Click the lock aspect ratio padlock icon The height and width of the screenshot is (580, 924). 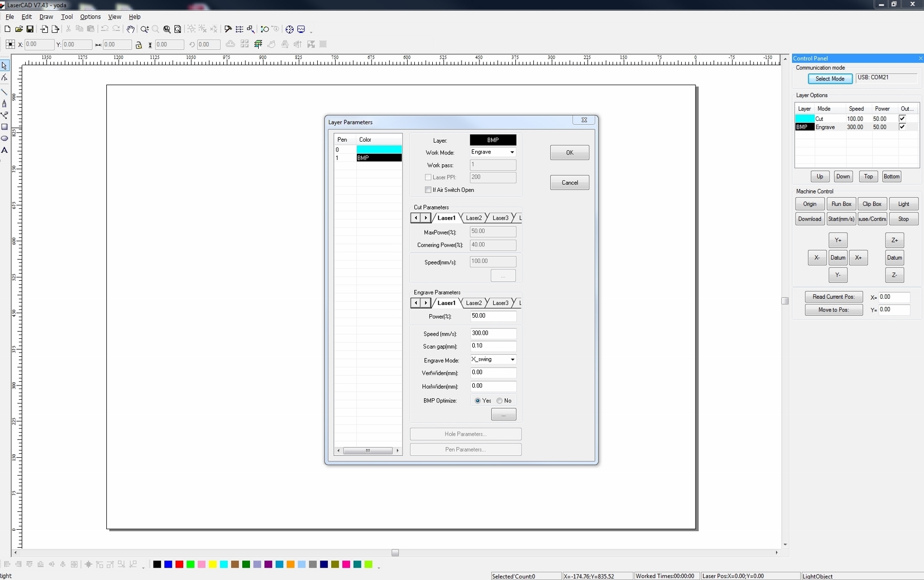click(x=139, y=45)
